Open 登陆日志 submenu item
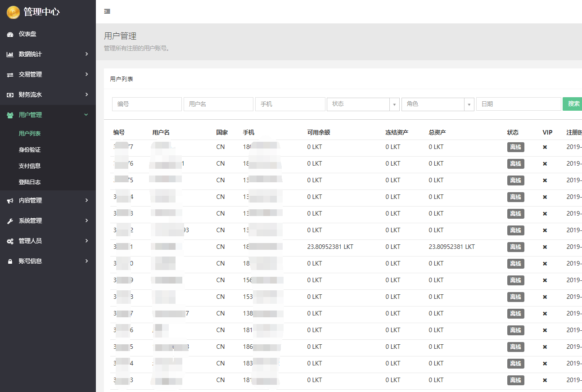The width and height of the screenshot is (582, 392). point(30,182)
